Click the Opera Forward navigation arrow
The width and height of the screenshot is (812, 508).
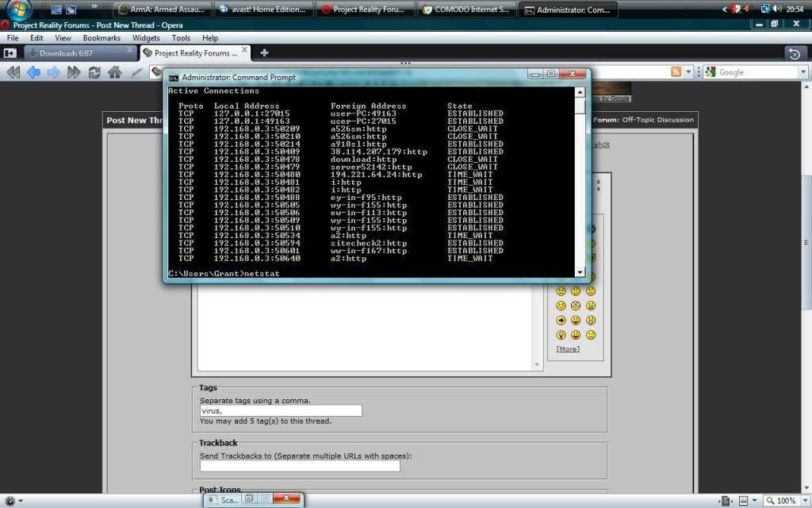pyautogui.click(x=53, y=72)
